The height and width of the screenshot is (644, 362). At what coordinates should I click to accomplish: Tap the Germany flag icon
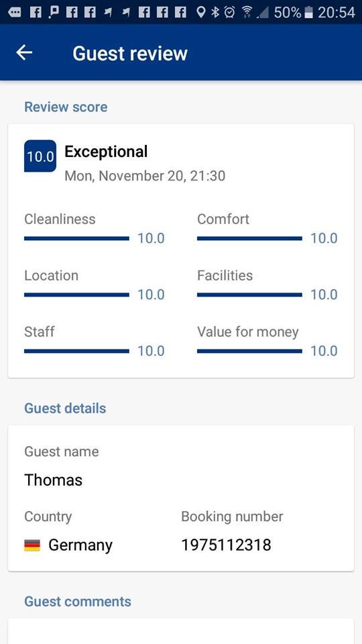coord(32,545)
